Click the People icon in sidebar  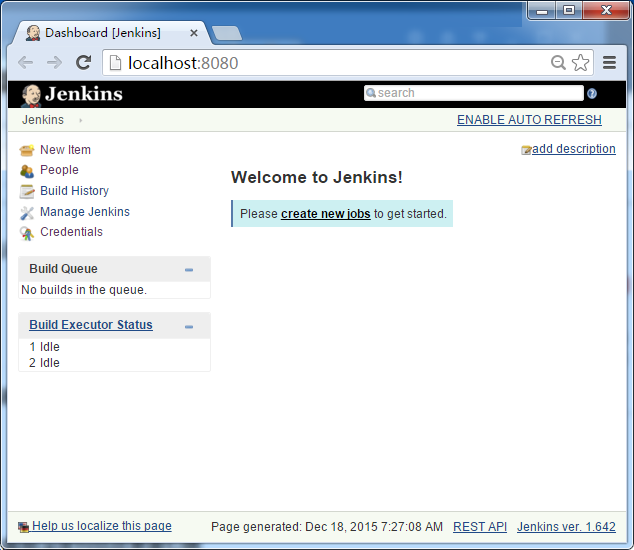pyautogui.click(x=27, y=171)
